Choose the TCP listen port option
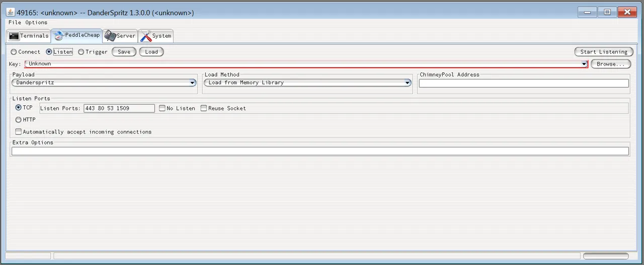 (x=19, y=108)
